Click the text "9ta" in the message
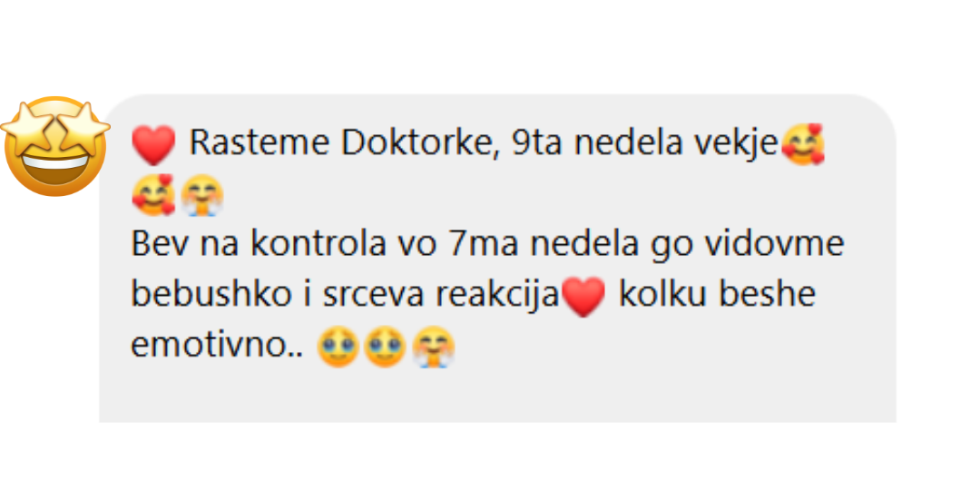Viewport: 980px width, 490px height. click(x=538, y=143)
